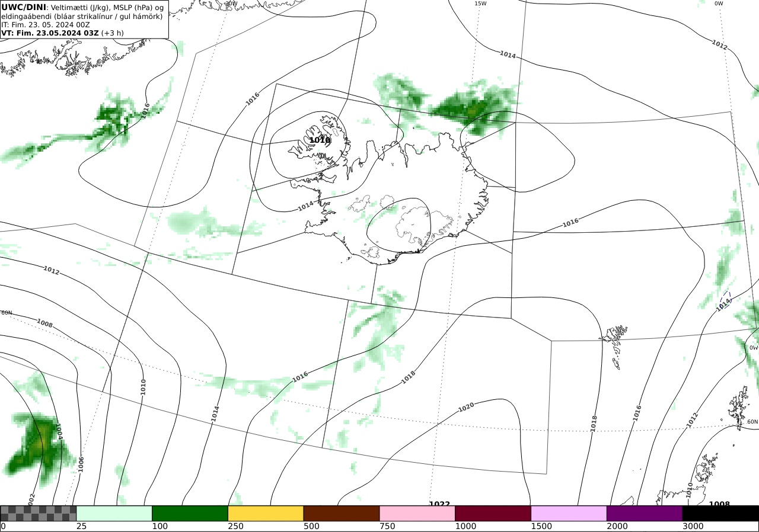This screenshot has width=759, height=532.
Task: Click the 1004 isobar label
Action: (59, 431)
